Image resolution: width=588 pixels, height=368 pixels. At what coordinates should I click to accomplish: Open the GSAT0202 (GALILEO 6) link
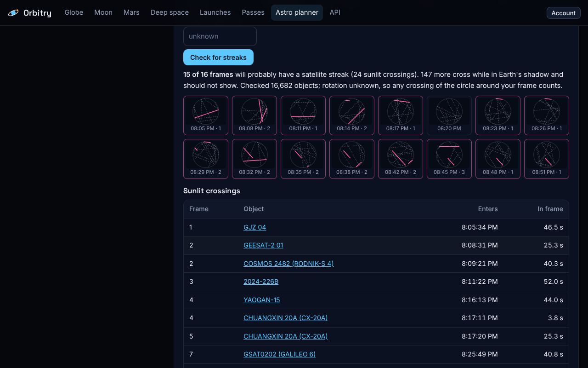pyautogui.click(x=279, y=354)
